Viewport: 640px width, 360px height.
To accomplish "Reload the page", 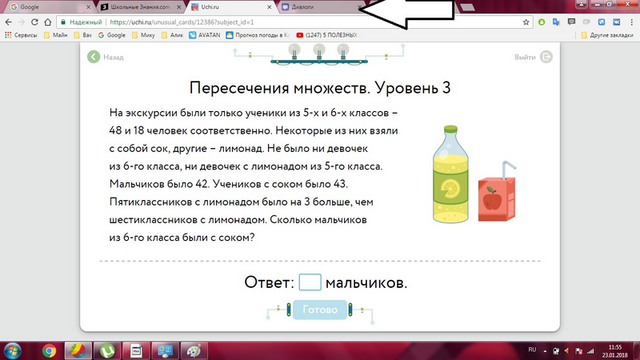I will [x=35, y=22].
